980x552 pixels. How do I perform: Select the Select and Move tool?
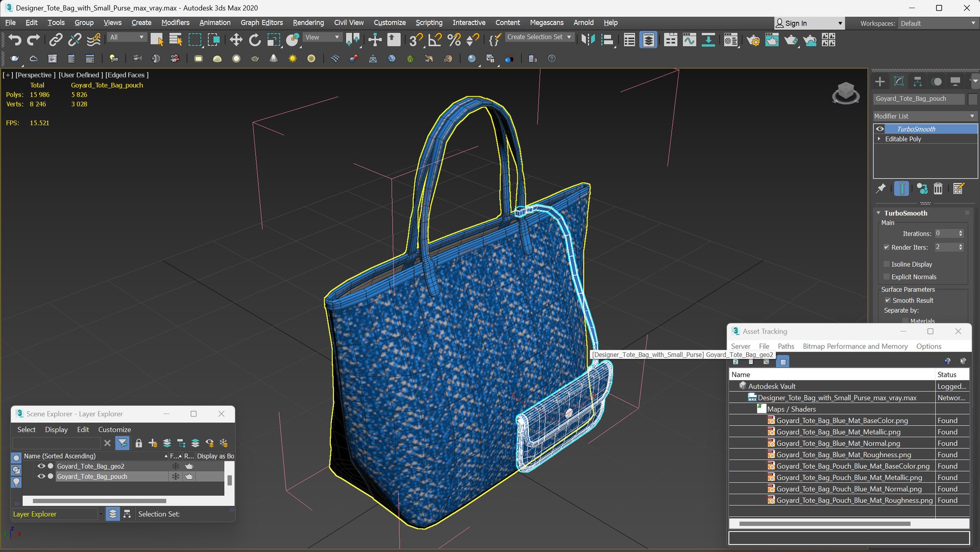coord(235,39)
